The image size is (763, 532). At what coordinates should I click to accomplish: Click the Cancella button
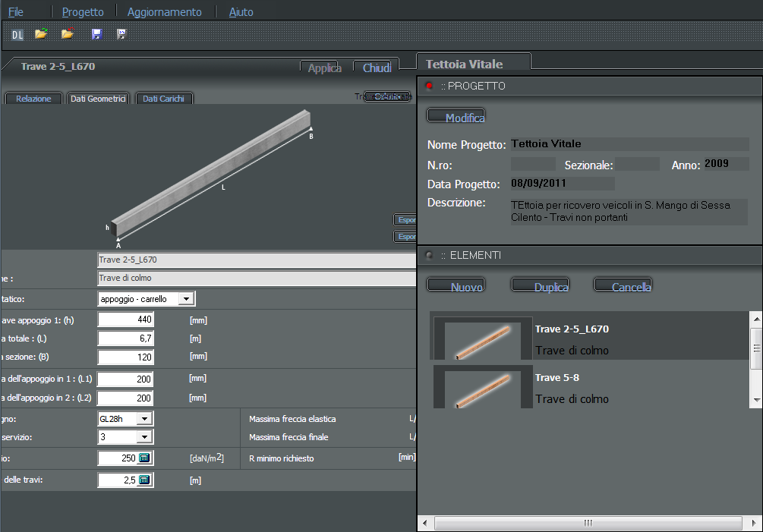click(623, 286)
